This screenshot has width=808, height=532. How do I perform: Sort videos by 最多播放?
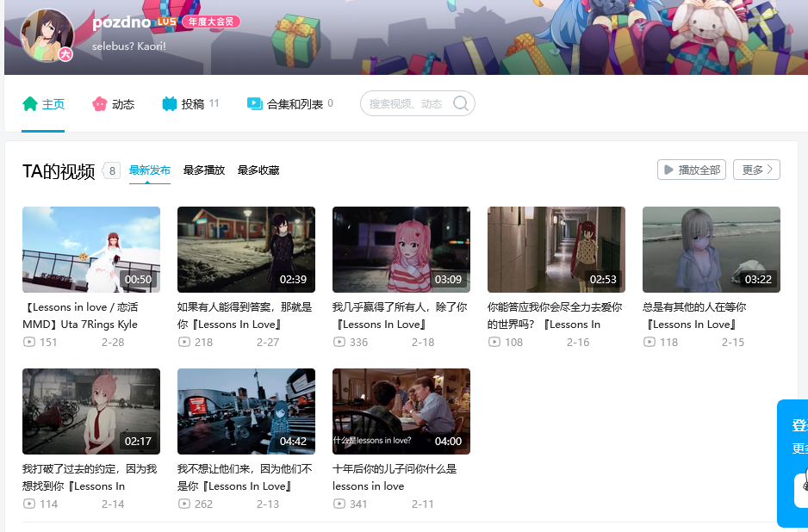[204, 170]
